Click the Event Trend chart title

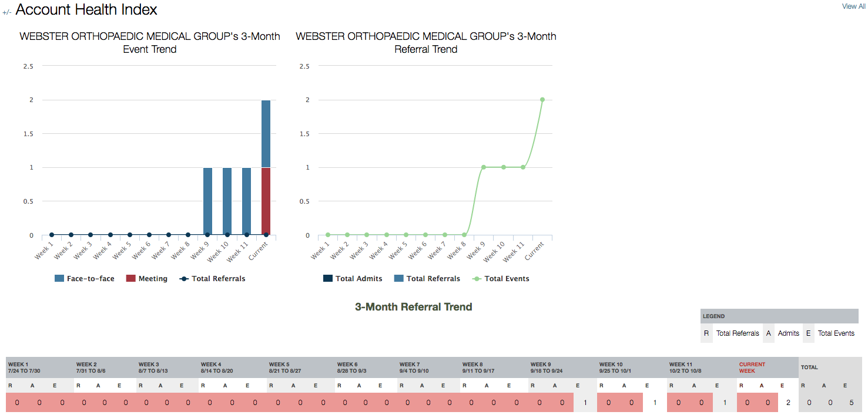coord(150,43)
